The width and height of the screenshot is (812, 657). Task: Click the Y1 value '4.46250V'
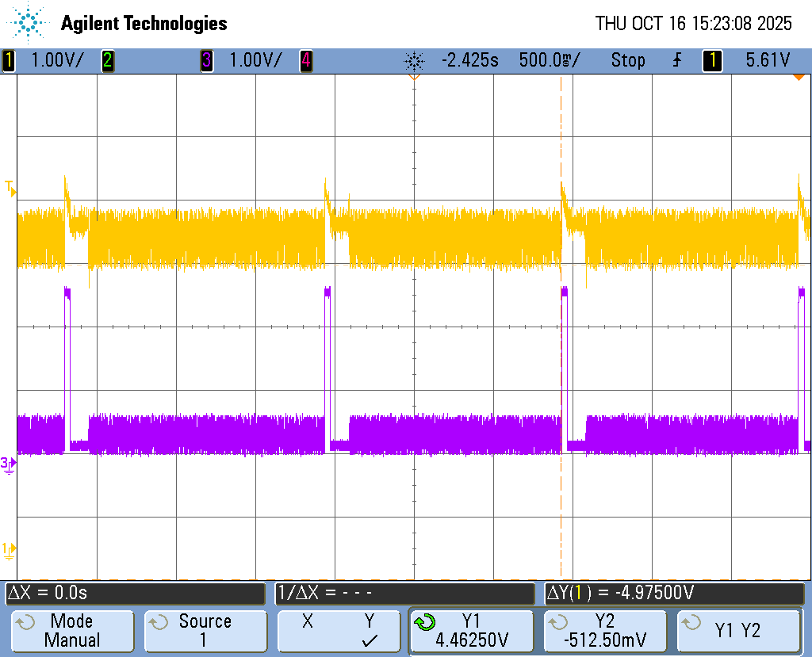point(472,640)
